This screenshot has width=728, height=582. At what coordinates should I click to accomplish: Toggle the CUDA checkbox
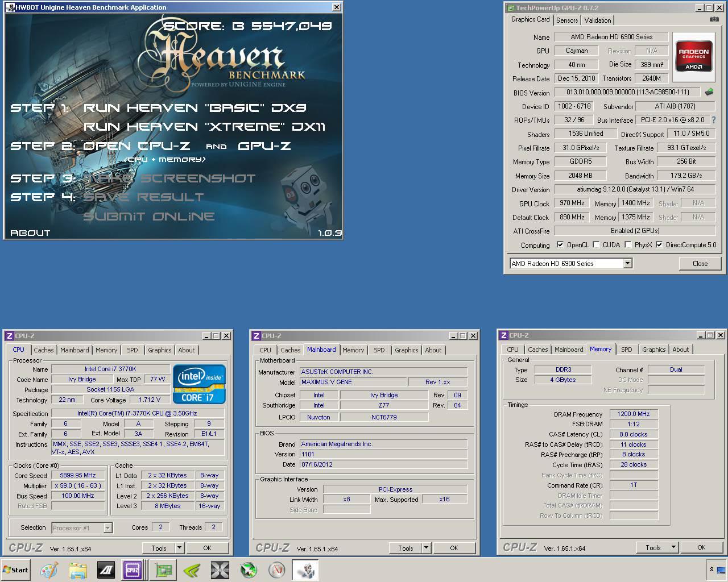(596, 245)
